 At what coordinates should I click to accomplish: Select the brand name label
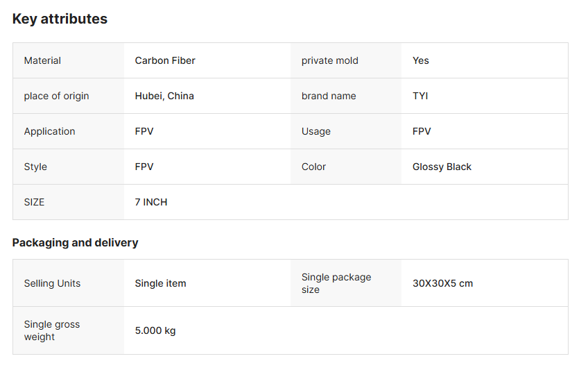[329, 96]
